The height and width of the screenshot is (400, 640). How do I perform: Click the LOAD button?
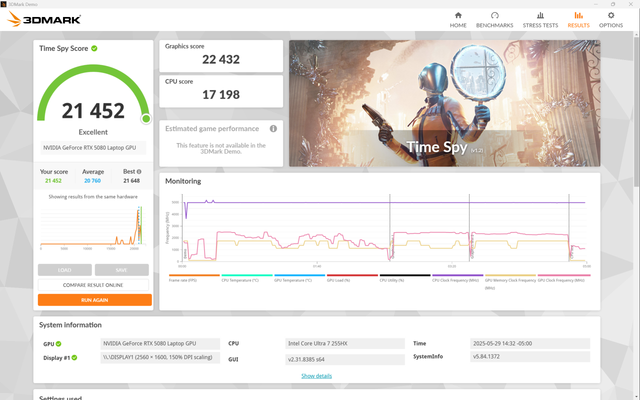[x=64, y=270]
